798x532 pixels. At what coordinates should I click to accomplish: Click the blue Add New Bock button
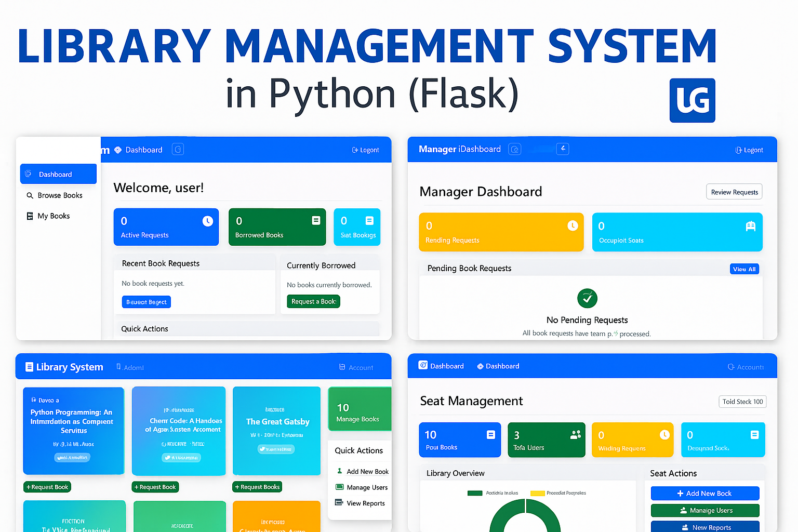pos(705,494)
